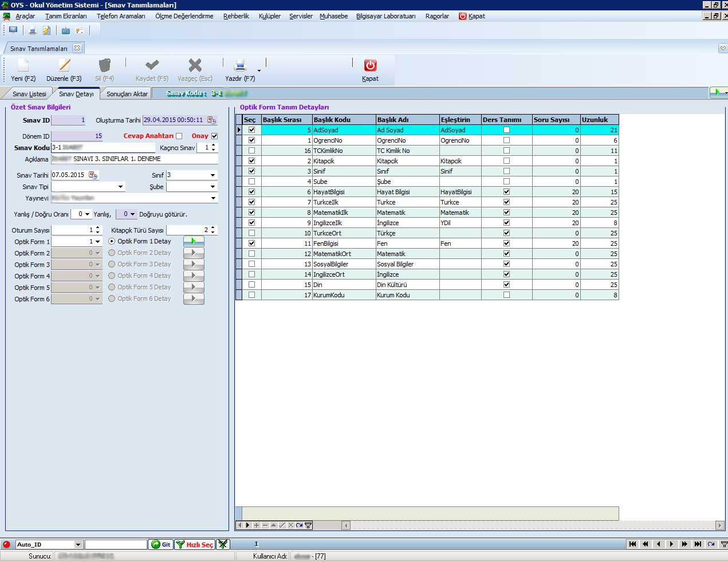The width and height of the screenshot is (728, 562).
Task: Click the refresh icon in bottom-right navigator
Action: 711,544
